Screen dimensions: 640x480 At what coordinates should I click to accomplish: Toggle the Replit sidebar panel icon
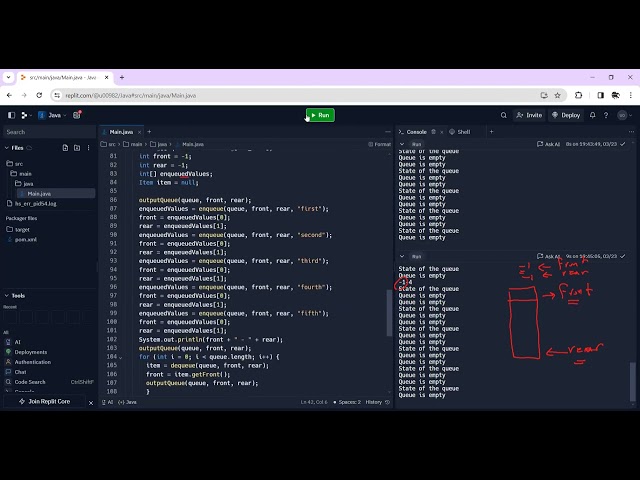pyautogui.click(x=11, y=115)
